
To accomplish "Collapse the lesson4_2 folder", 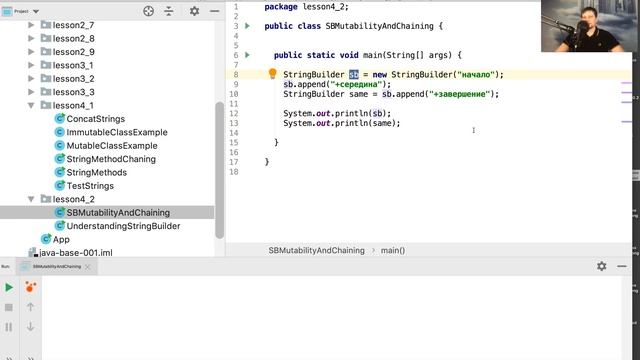I will [31, 199].
